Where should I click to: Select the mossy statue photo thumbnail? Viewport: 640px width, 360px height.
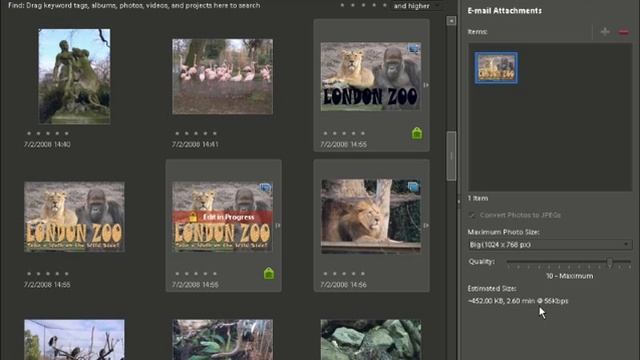[x=74, y=76]
